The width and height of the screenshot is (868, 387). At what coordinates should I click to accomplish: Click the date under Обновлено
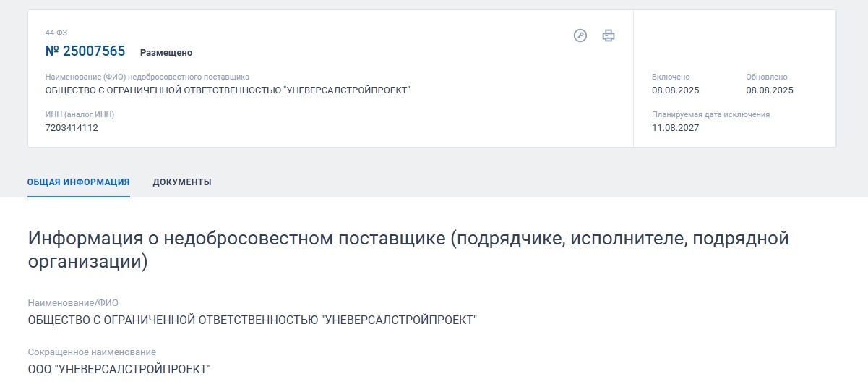pyautogui.click(x=770, y=90)
